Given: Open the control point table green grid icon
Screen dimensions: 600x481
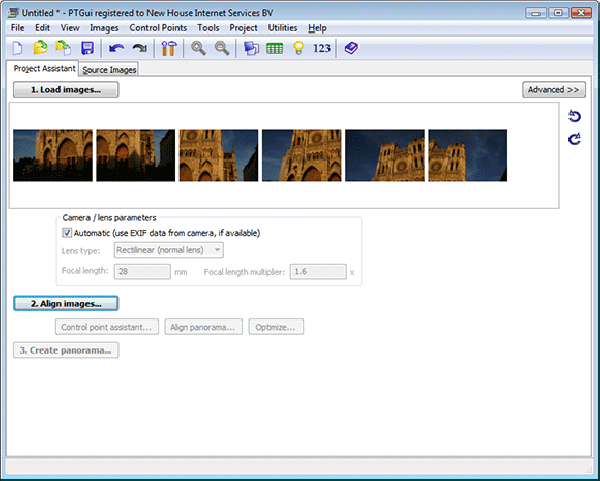Looking at the screenshot, I should point(274,49).
